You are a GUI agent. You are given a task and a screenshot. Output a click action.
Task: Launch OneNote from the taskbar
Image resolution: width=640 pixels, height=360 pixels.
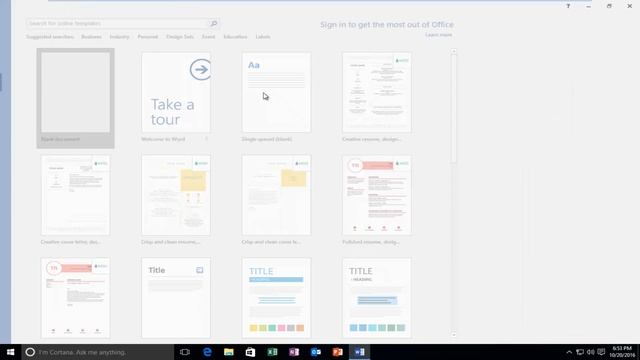coord(294,352)
